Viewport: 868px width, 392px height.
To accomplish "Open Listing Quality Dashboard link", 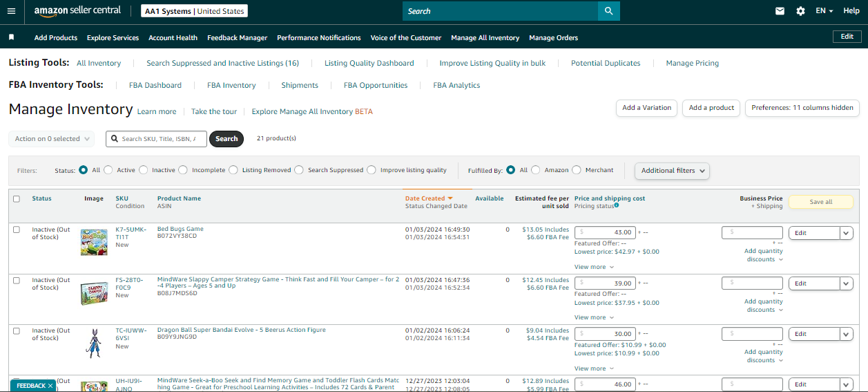I will (369, 63).
